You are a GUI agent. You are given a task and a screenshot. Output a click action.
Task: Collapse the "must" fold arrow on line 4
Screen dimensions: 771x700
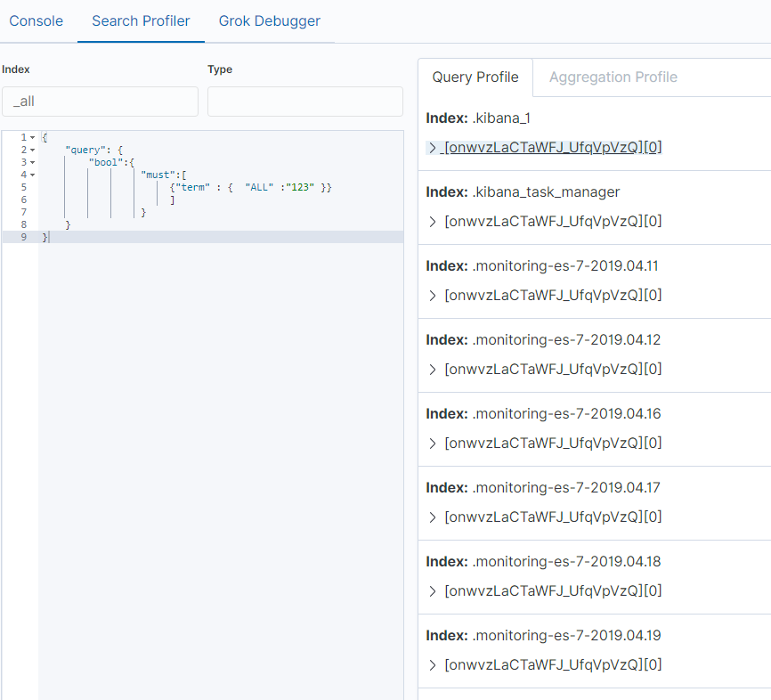[x=32, y=175]
